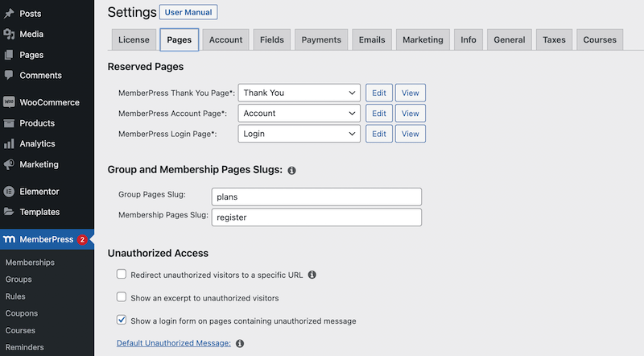Open Templates in the sidebar menu
Screen dimensions: 644x356
39,212
